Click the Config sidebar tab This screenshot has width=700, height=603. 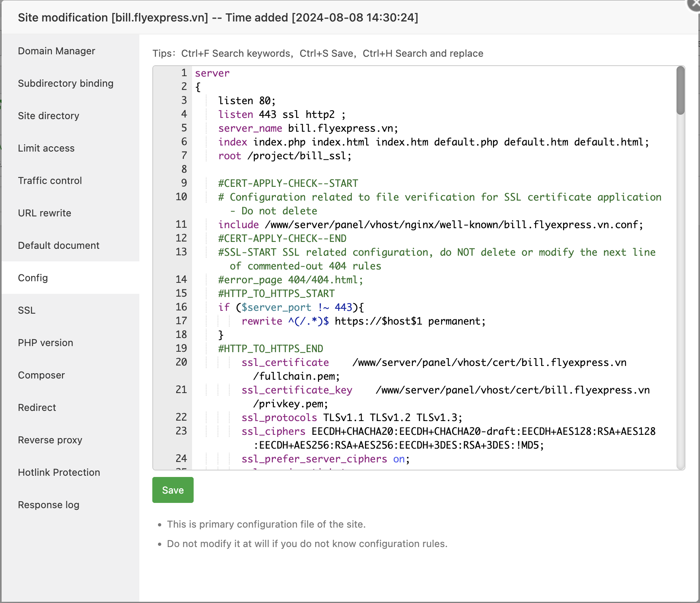click(x=33, y=278)
